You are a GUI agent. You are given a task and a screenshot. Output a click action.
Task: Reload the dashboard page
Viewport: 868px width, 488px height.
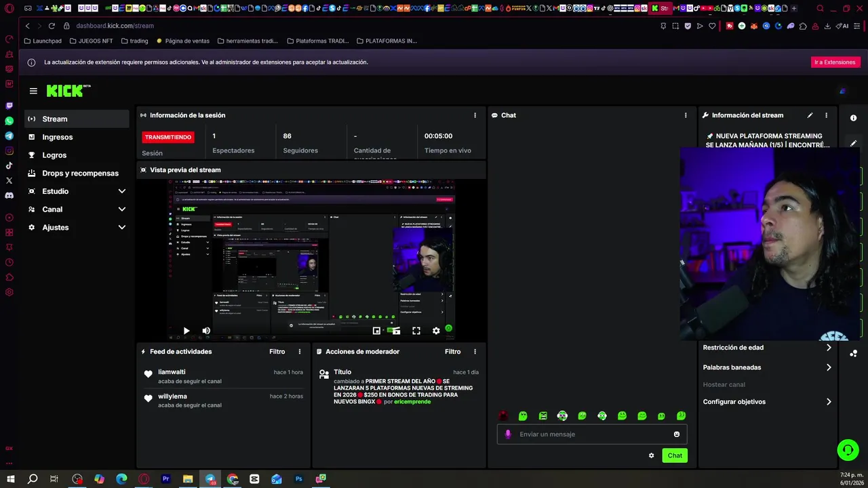tap(52, 26)
